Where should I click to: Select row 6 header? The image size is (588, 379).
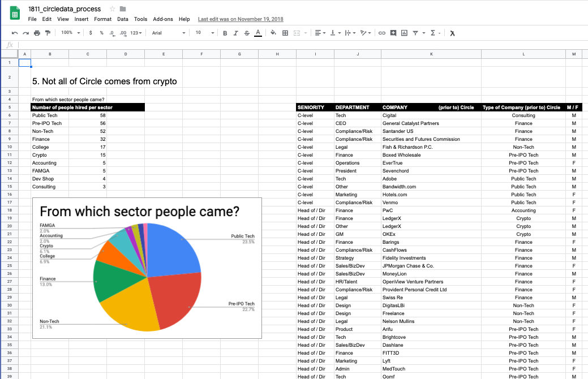[10, 115]
